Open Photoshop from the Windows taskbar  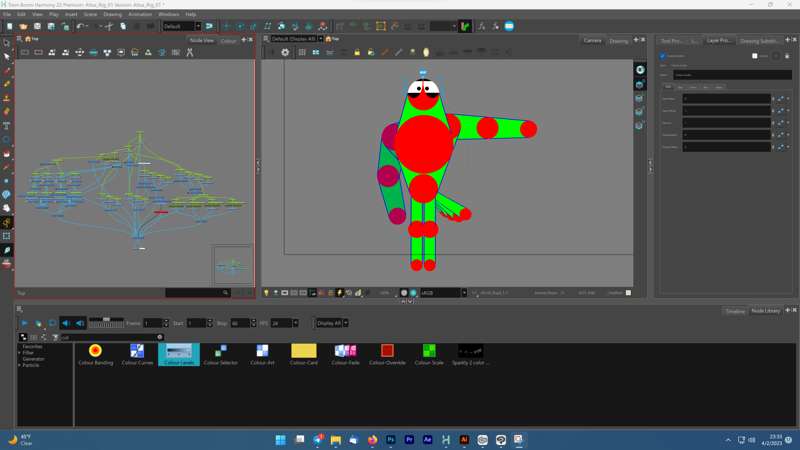click(391, 440)
